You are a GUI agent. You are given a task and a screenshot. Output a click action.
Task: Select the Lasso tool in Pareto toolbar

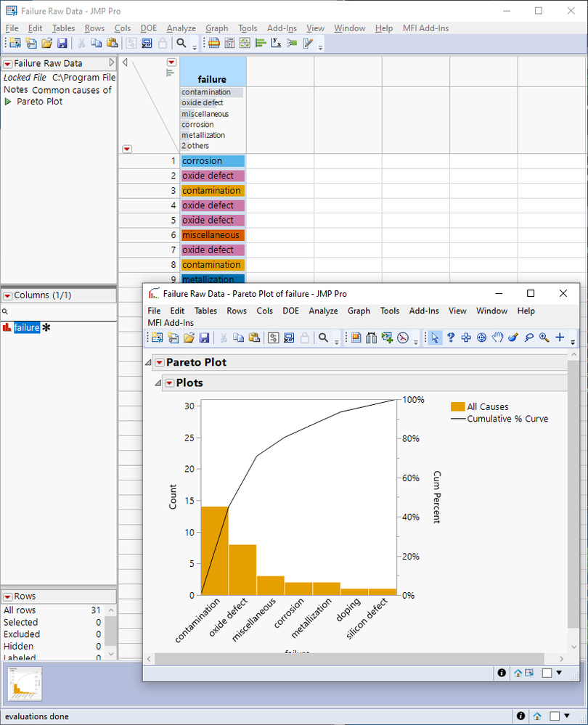528,337
